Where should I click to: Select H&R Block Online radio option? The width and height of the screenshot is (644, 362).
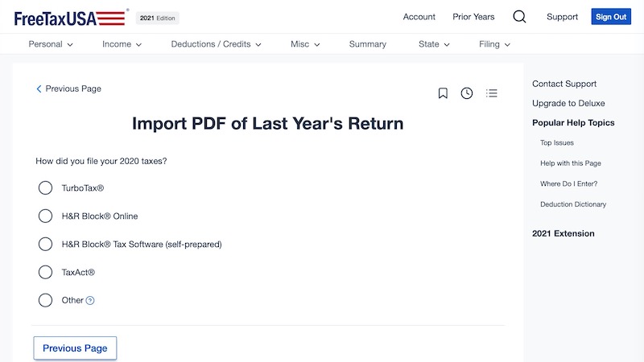[45, 216]
